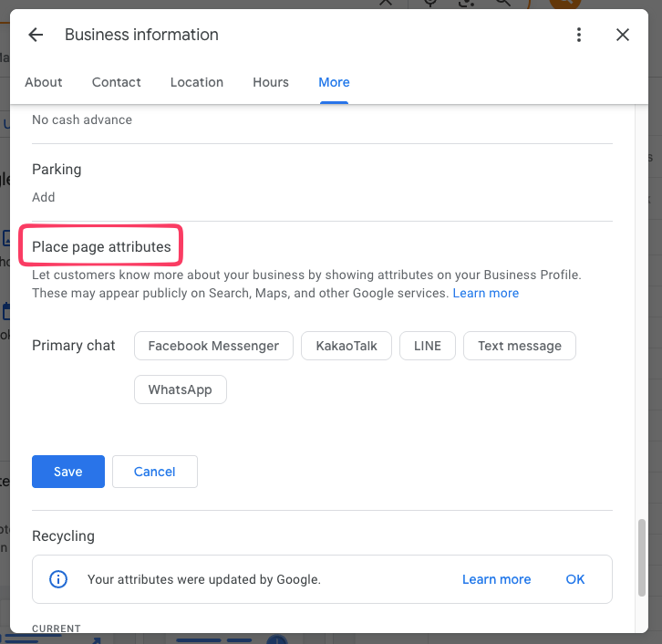
Task: Switch to the About tab
Action: point(44,82)
